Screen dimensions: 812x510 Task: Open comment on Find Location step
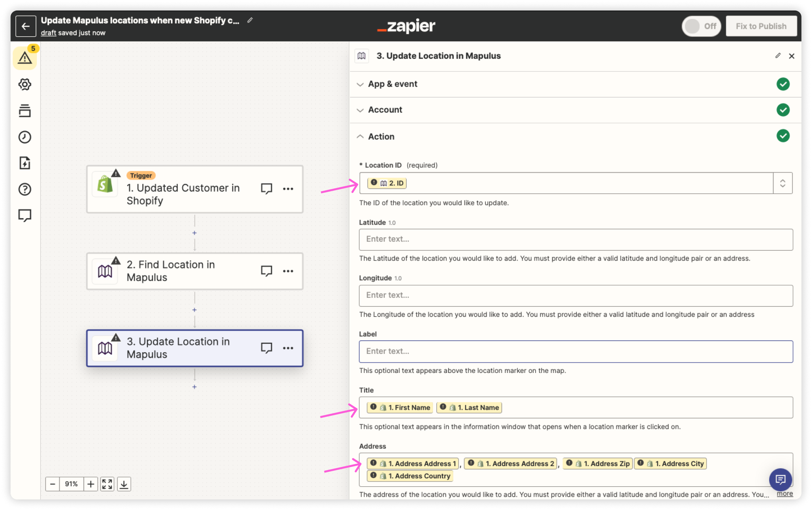[x=266, y=271]
